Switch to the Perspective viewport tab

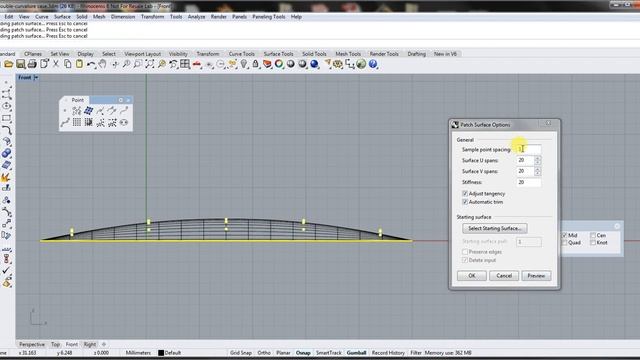(32, 344)
